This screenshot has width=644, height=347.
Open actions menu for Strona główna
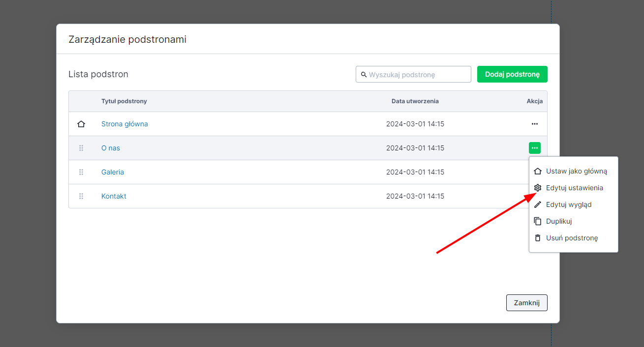tap(534, 124)
